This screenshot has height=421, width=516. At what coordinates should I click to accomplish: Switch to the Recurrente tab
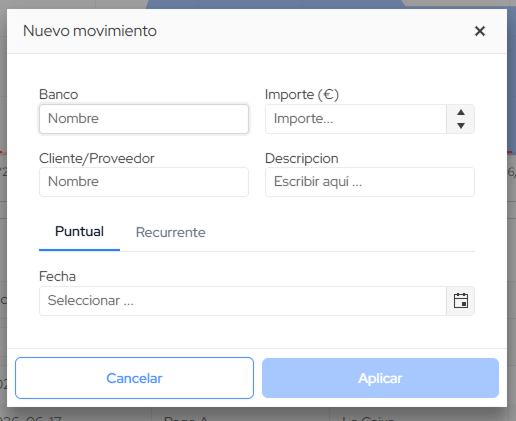click(x=170, y=232)
